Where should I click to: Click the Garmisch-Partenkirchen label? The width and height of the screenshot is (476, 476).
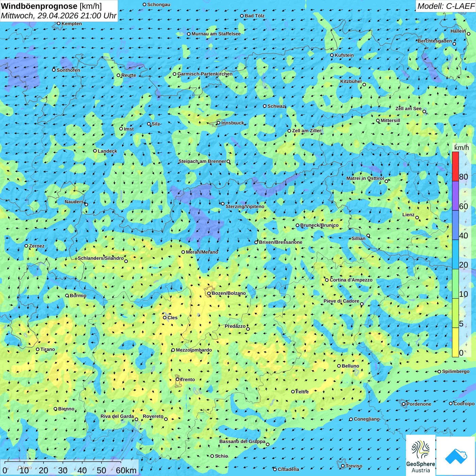click(205, 74)
